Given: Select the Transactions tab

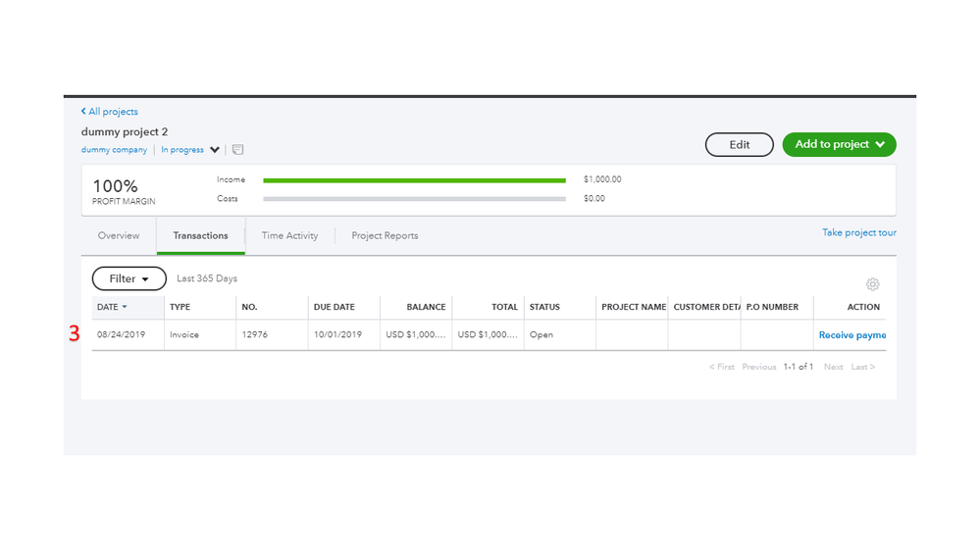Looking at the screenshot, I should [x=201, y=235].
